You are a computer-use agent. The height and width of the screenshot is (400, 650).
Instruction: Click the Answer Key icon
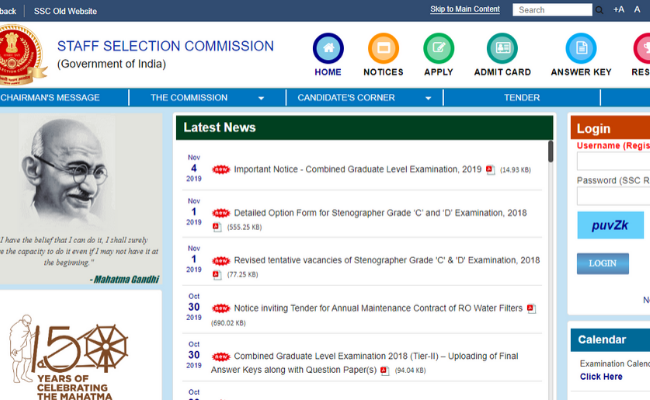coord(581,49)
